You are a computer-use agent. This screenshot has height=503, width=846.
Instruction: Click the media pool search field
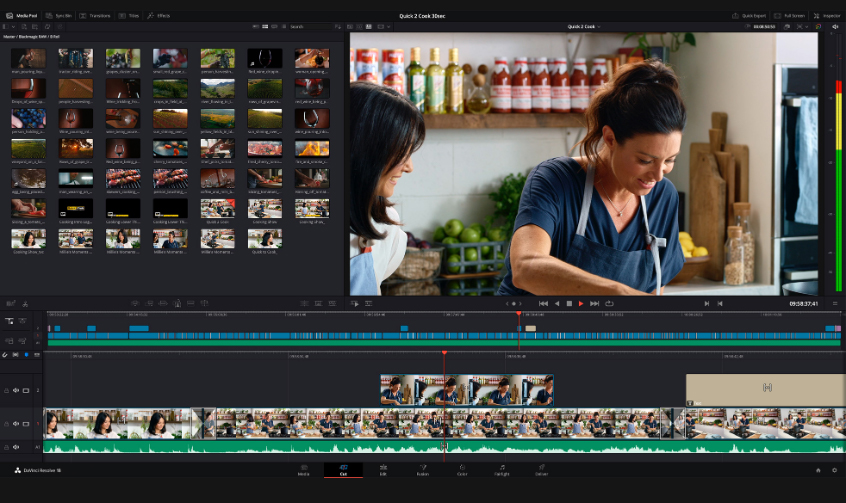point(311,26)
